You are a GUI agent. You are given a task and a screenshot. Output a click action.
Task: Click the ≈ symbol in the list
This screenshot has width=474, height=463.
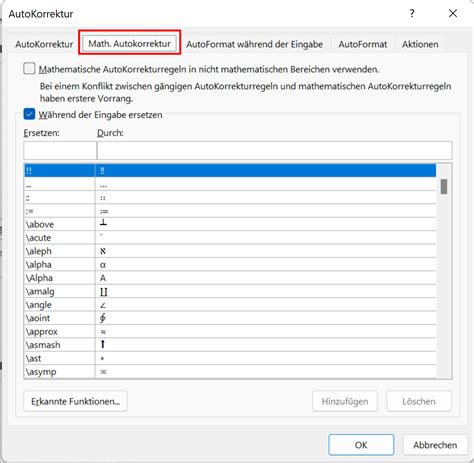103,332
